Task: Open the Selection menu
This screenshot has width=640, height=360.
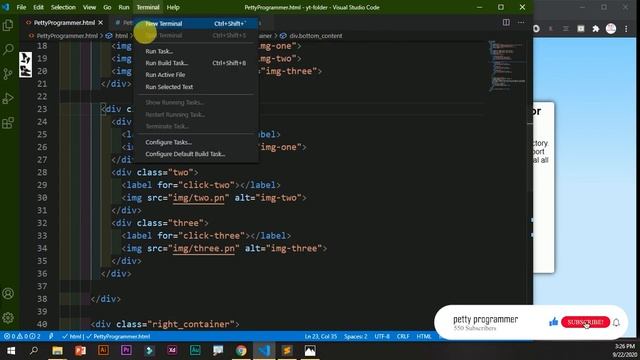Action: click(x=63, y=7)
